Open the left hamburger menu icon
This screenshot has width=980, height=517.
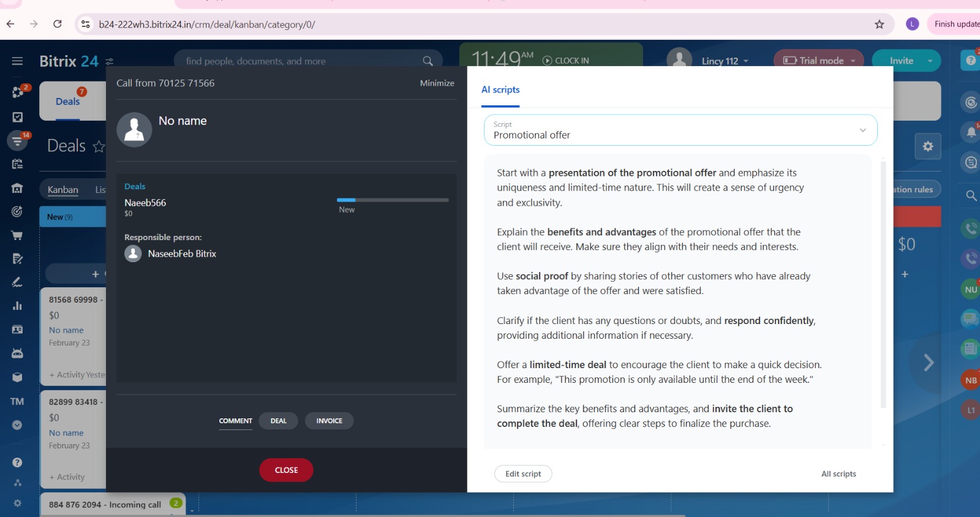17,61
